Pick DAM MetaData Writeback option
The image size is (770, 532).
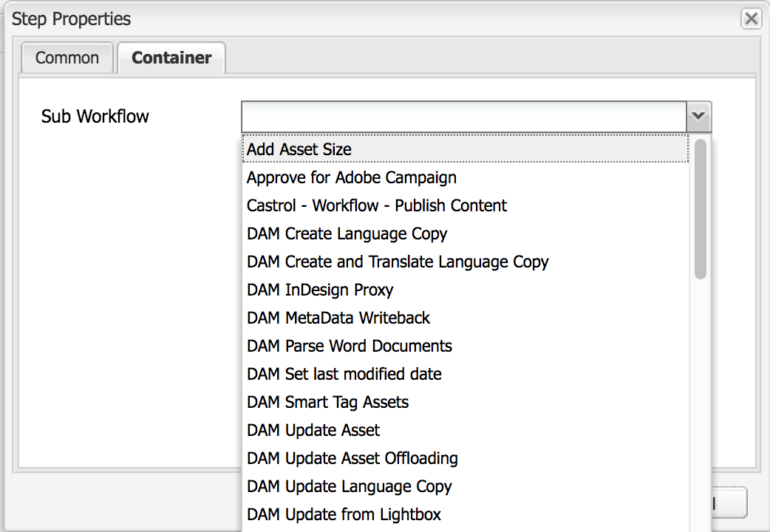pyautogui.click(x=465, y=317)
